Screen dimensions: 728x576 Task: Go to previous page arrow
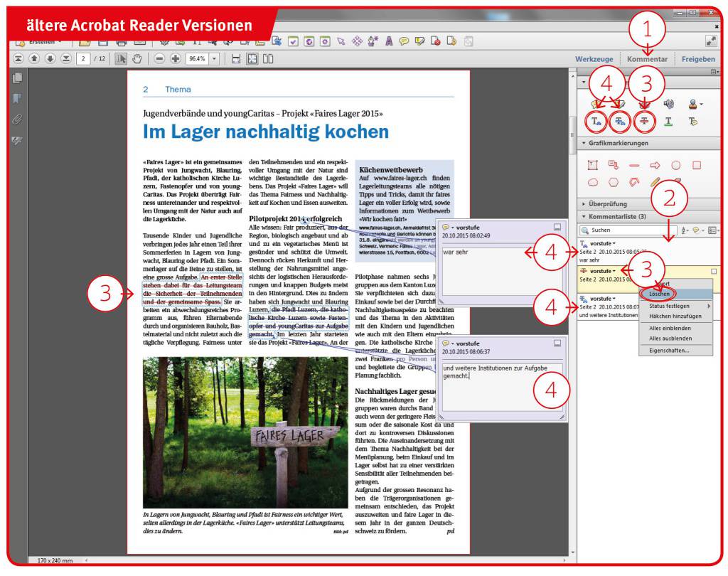coord(34,58)
